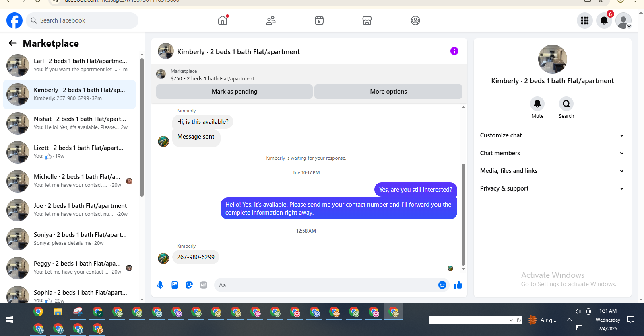Viewport: 644px width, 336px height.
Task: Open Kimberly's conversation in the list
Action: point(69,94)
